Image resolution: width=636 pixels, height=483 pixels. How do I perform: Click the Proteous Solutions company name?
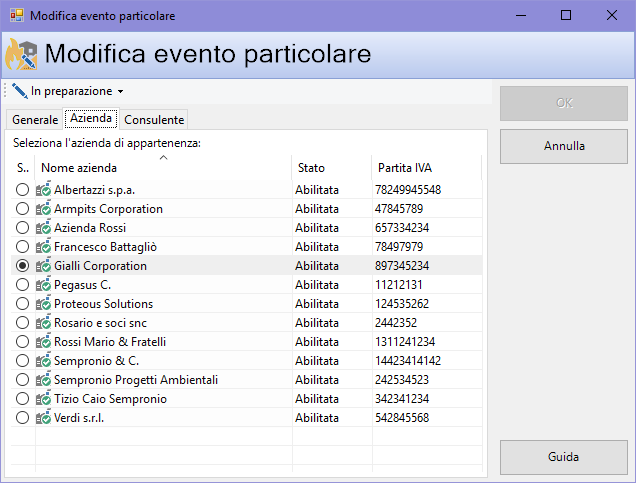tap(103, 304)
